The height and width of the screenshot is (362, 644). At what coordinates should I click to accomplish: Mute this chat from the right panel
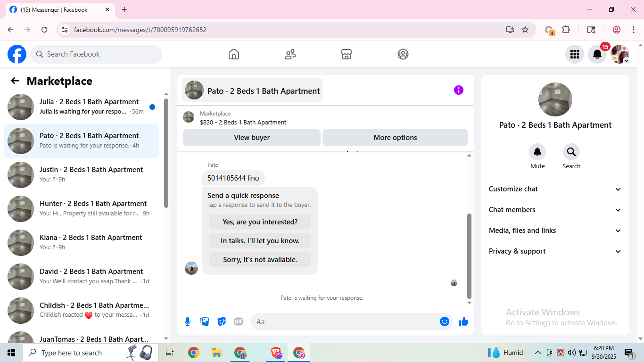[537, 152]
